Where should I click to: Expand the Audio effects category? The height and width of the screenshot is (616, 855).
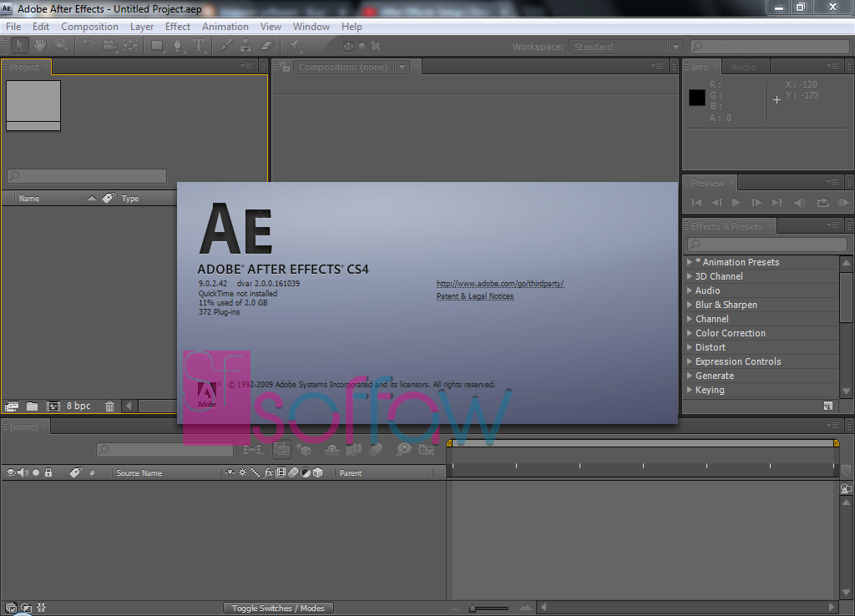point(689,290)
